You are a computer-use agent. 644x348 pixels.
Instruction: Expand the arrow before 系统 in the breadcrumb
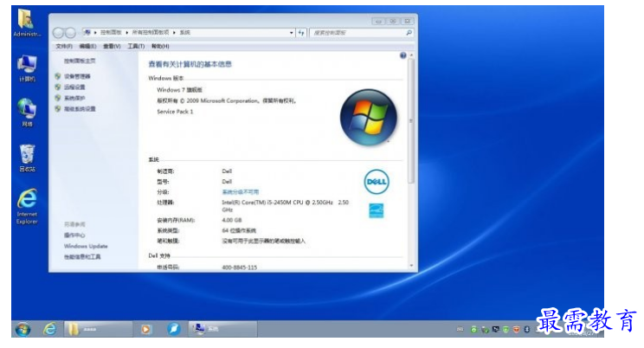[x=174, y=32]
